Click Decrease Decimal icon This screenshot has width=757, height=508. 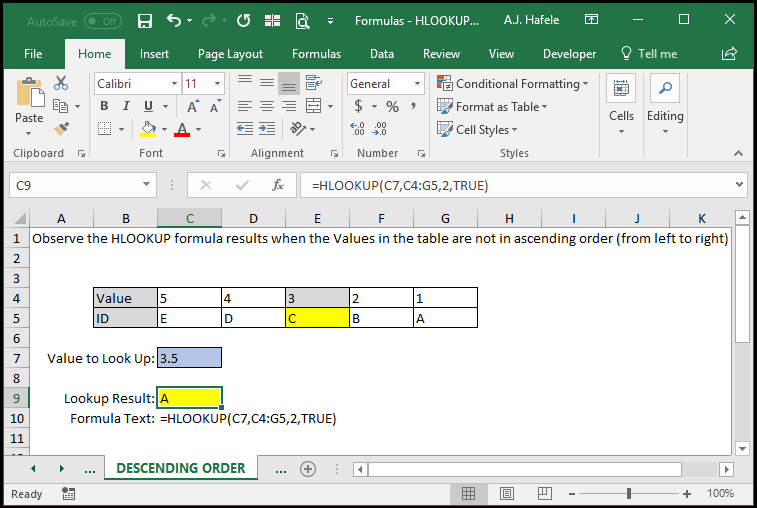(380, 128)
